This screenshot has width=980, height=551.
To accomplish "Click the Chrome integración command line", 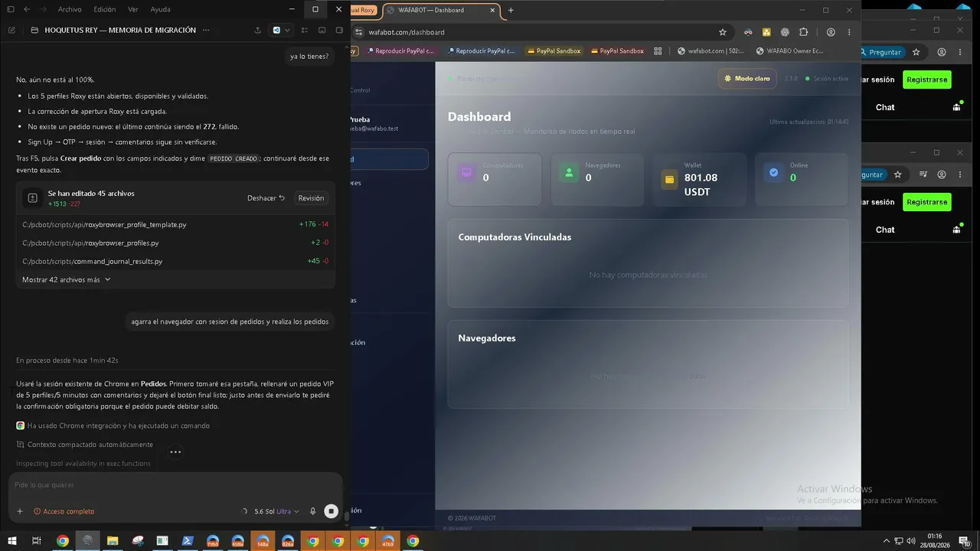I will click(113, 425).
